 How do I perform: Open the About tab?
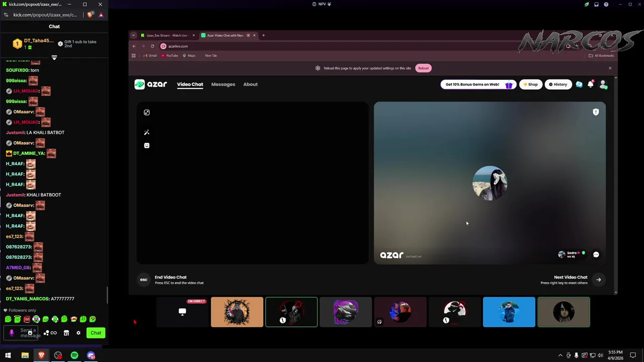click(250, 84)
